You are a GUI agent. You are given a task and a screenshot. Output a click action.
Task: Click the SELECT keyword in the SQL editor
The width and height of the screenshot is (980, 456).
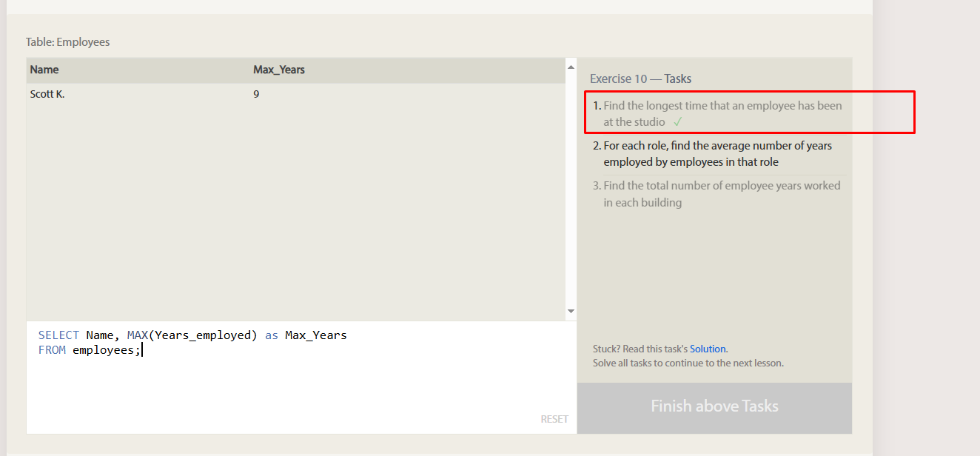tap(58, 335)
